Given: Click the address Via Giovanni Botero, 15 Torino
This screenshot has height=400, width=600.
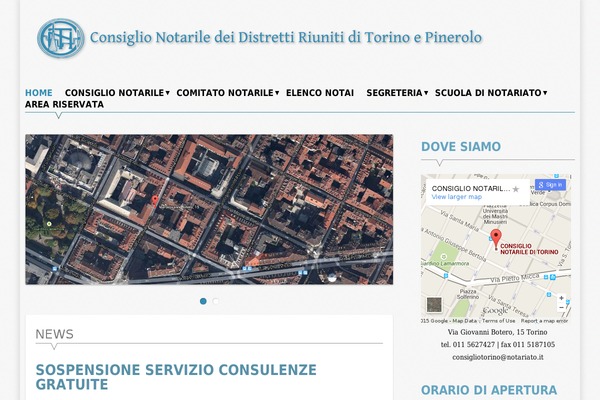Looking at the screenshot, I should 497,332.
